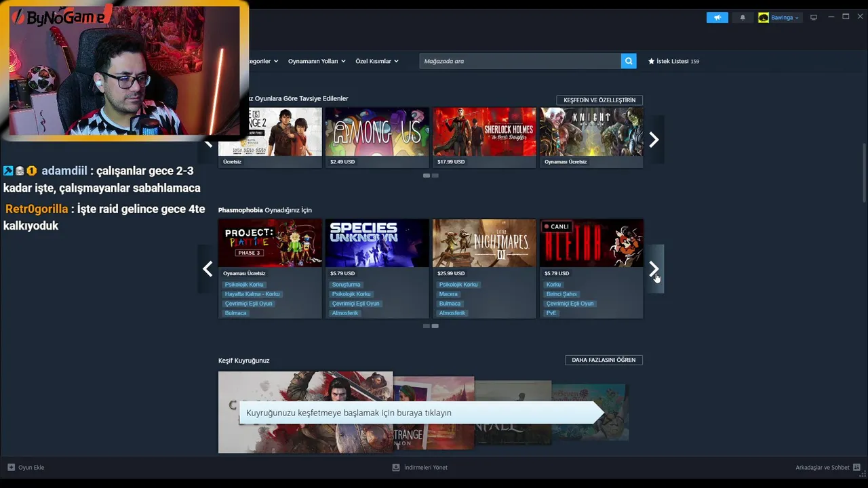Expand the Oynamanın Yolları menu
The image size is (868, 488).
pos(317,61)
